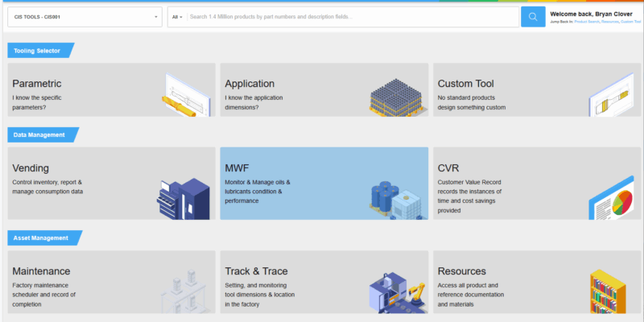Follow the Resources jump-back link
Viewport: 644px width, 322px height.
point(609,21)
